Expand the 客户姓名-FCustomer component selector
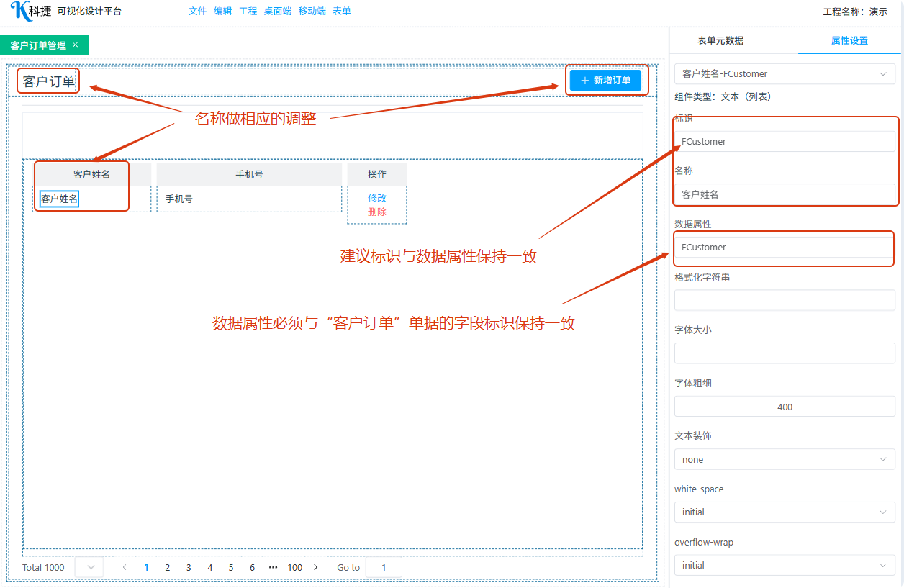Viewport: 904px width, 588px height. click(785, 73)
